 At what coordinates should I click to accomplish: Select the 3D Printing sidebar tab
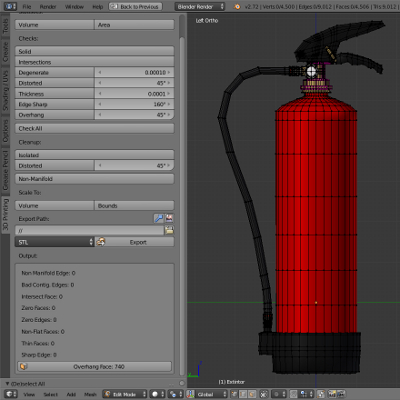(x=5, y=215)
